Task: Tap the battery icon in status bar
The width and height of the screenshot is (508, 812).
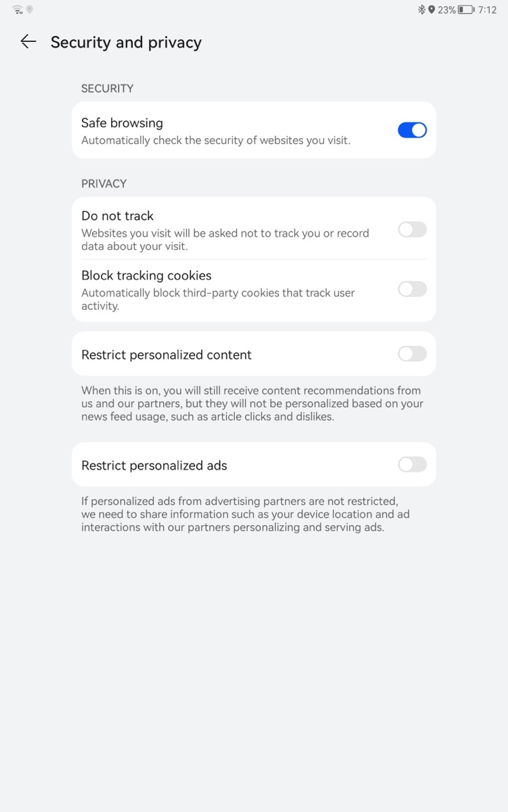Action: 465,9
